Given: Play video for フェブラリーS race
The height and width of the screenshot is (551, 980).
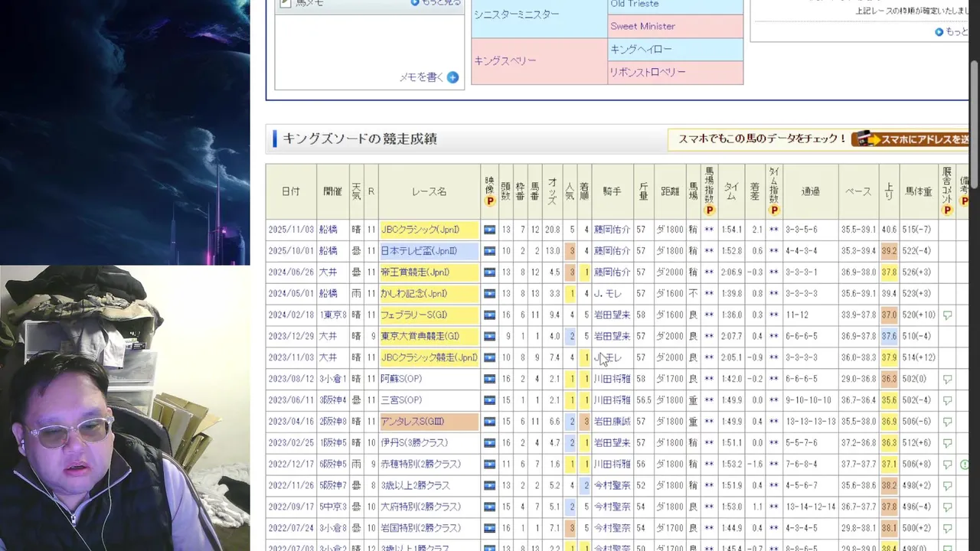Looking at the screenshot, I should pos(489,315).
